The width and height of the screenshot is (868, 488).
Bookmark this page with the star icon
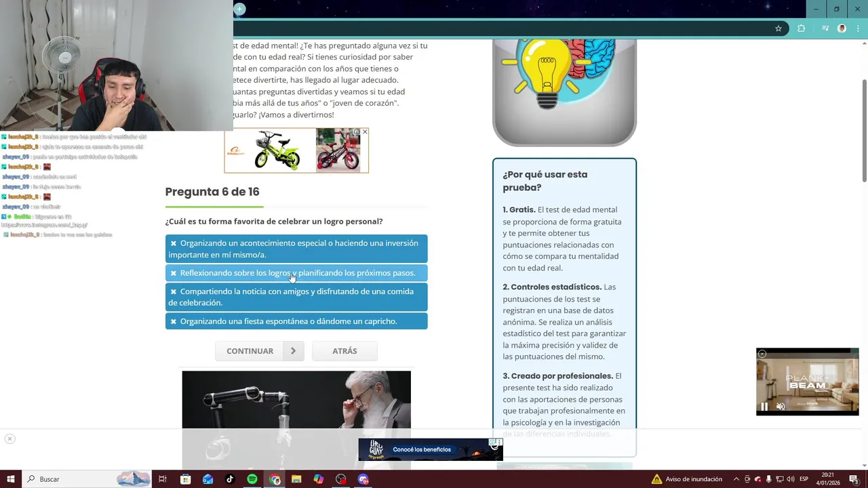[778, 28]
